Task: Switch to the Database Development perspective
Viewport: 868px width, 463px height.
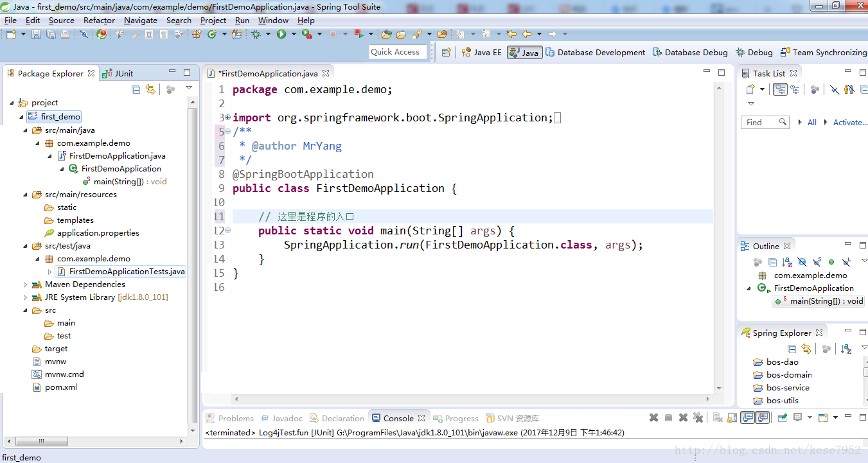Action: (x=596, y=53)
